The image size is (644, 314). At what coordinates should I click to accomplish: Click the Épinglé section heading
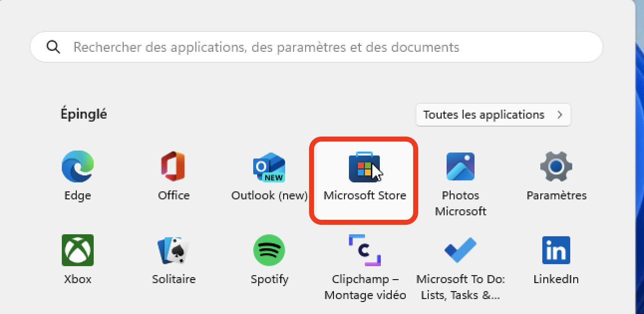[x=84, y=114]
